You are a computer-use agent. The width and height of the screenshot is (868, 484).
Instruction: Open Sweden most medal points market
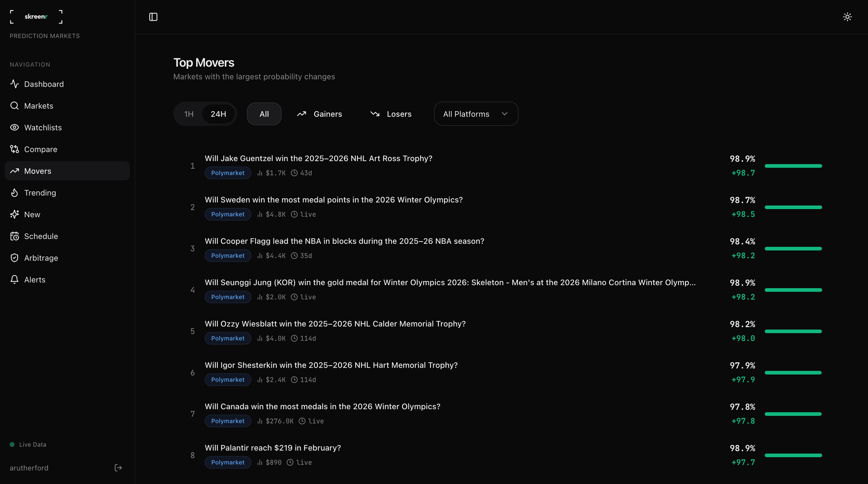334,200
